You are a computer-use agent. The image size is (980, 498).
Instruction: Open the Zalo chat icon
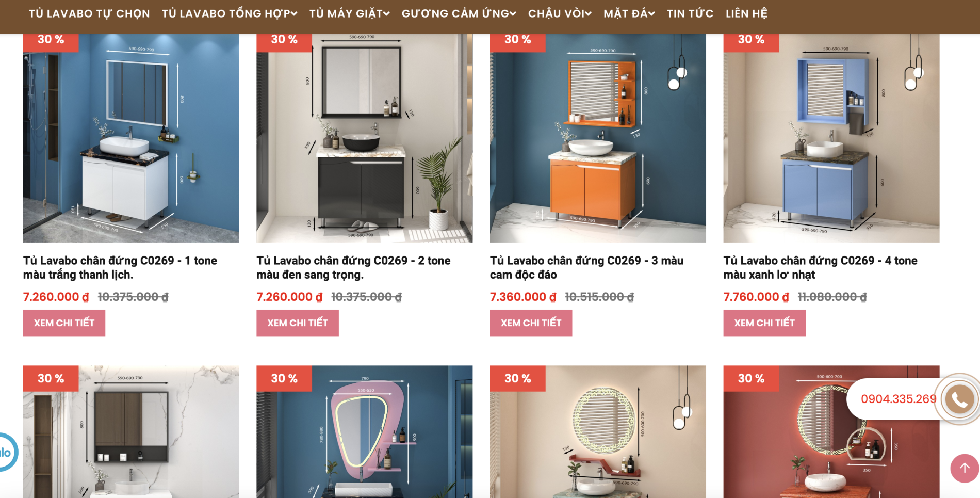coord(6,453)
